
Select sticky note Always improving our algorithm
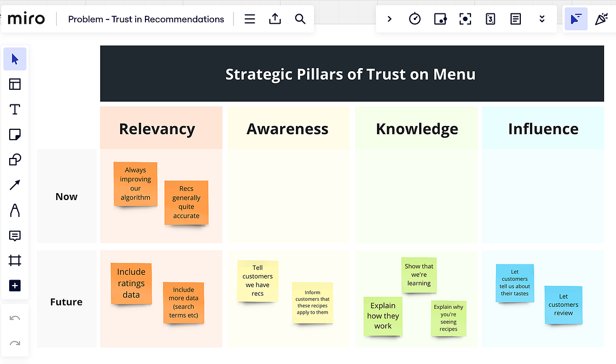point(136,183)
